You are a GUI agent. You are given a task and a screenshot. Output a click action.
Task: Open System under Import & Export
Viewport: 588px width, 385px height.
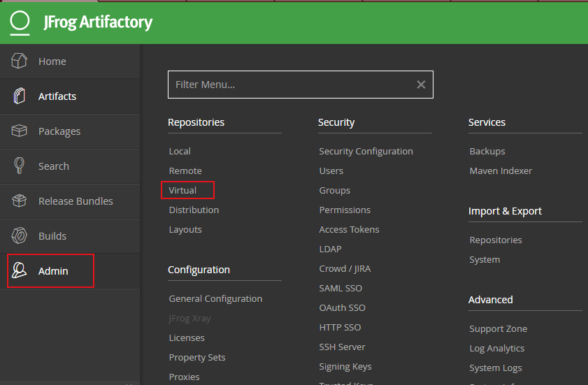485,259
